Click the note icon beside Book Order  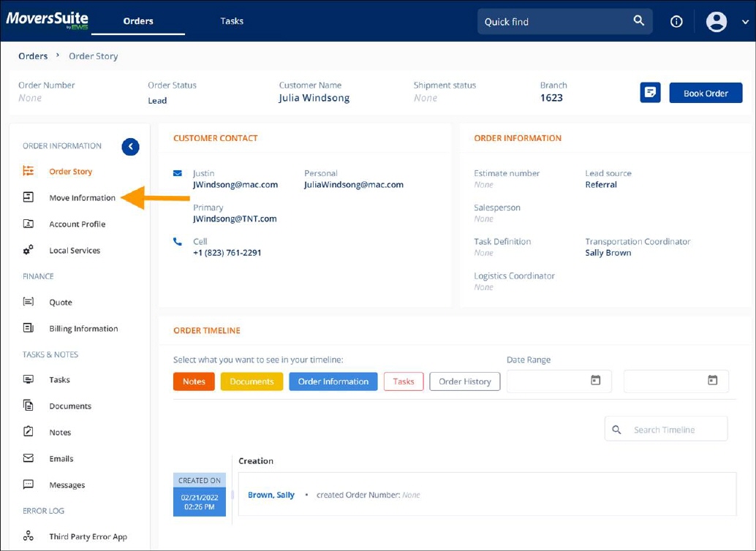[x=649, y=92]
